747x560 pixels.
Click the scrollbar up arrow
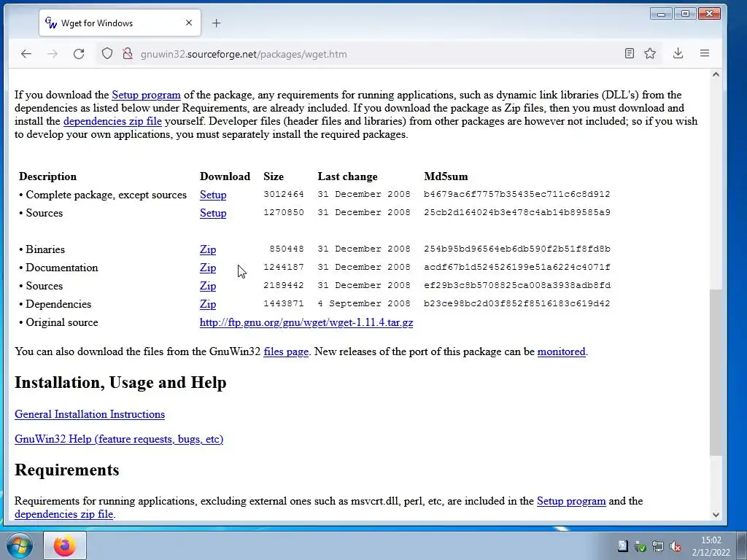coord(716,74)
